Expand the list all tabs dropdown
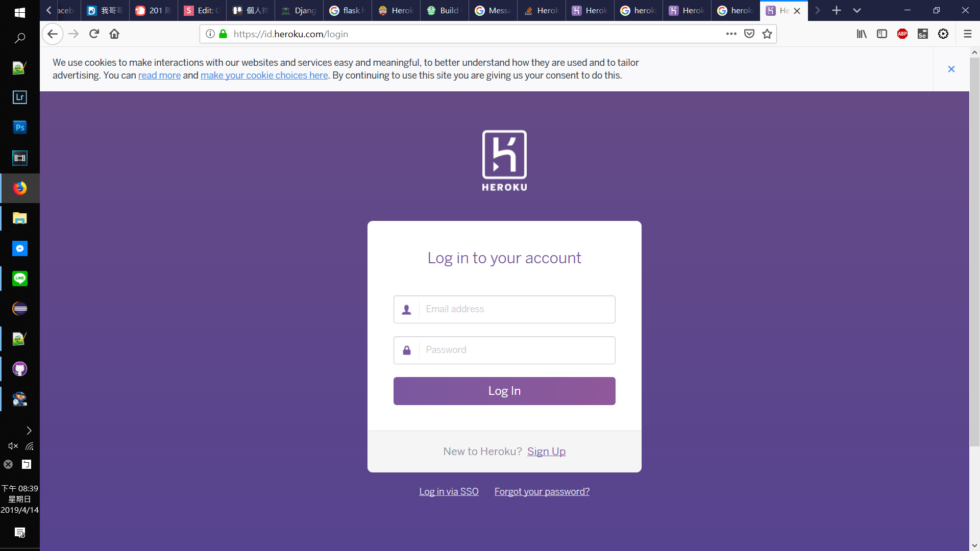Screen dimensions: 980x551 856,10
